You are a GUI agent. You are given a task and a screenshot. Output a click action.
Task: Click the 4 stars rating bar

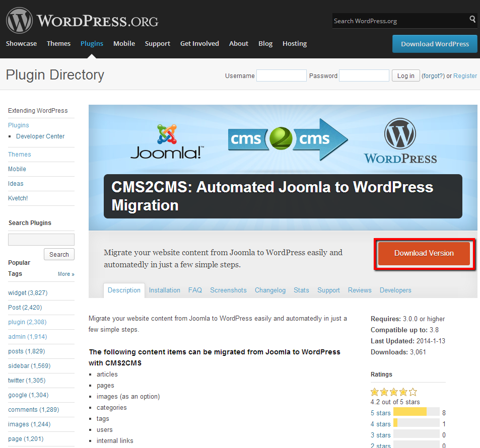click(x=417, y=423)
